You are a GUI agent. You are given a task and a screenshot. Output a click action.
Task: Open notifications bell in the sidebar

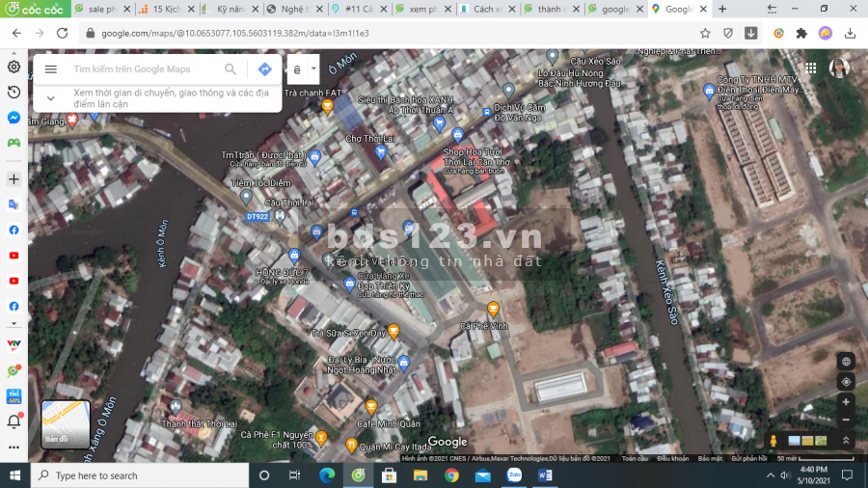[x=14, y=421]
